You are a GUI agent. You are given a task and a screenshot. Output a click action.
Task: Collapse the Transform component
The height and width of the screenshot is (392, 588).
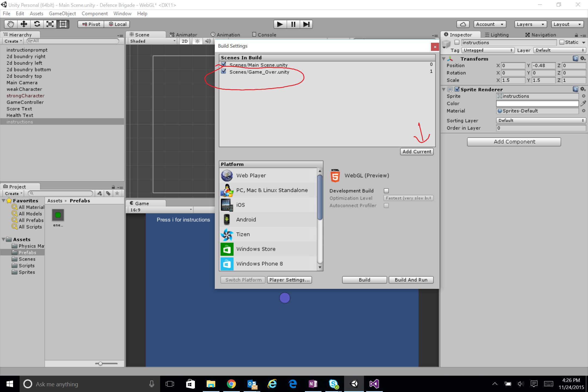tap(444, 59)
